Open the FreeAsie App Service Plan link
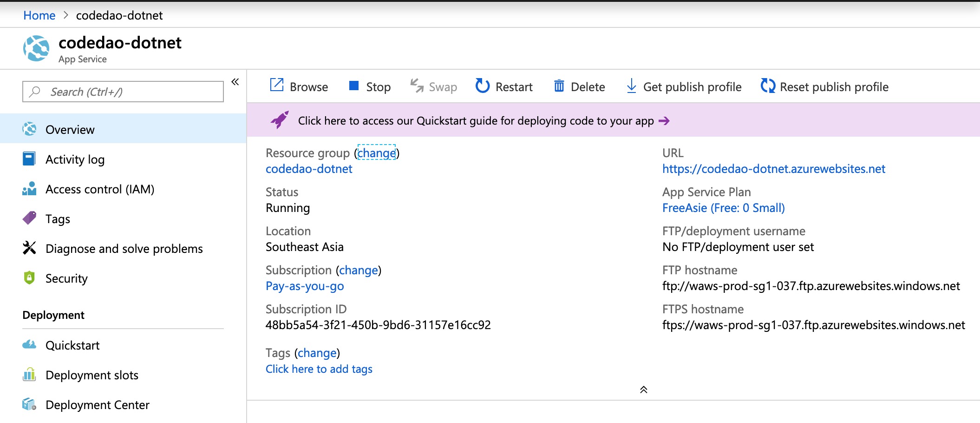Screen dimensions: 980x423 [723, 208]
